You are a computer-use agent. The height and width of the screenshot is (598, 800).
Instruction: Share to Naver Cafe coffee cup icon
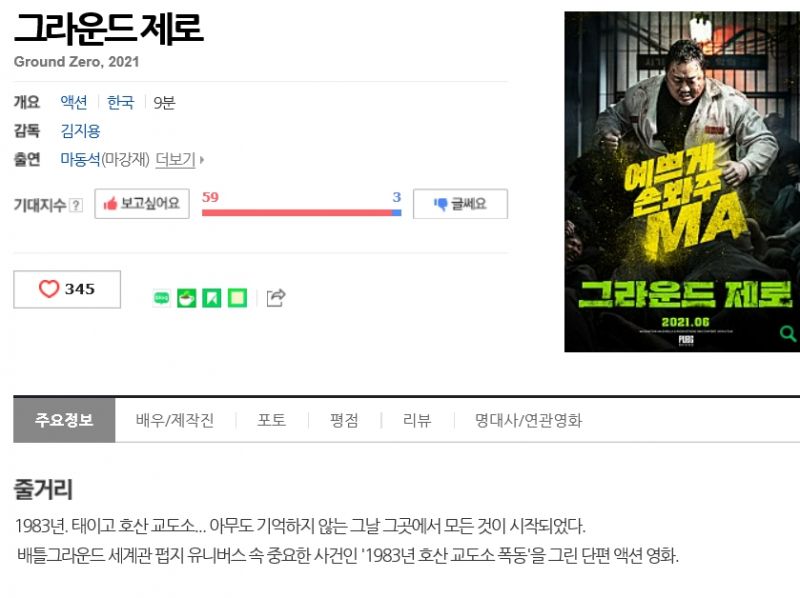(x=187, y=298)
